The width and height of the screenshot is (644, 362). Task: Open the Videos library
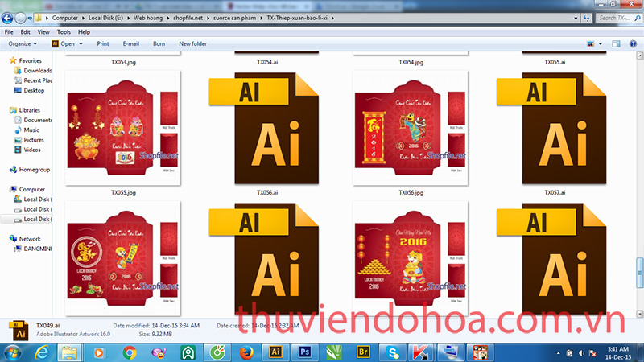tap(27, 150)
